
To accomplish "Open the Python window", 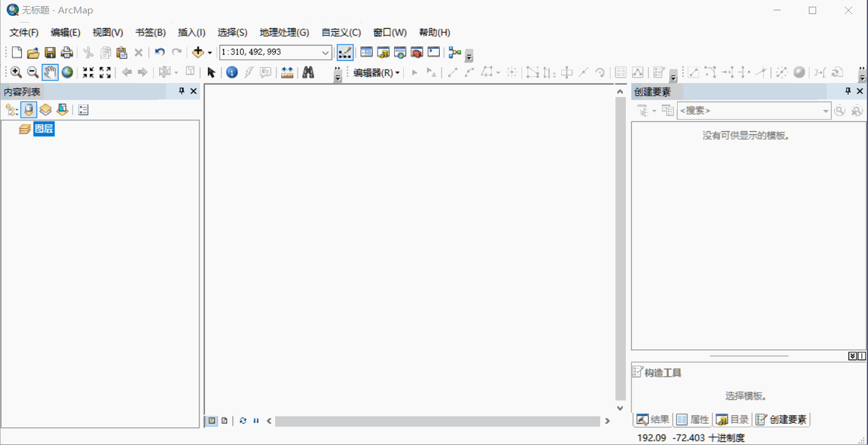I will tap(434, 52).
